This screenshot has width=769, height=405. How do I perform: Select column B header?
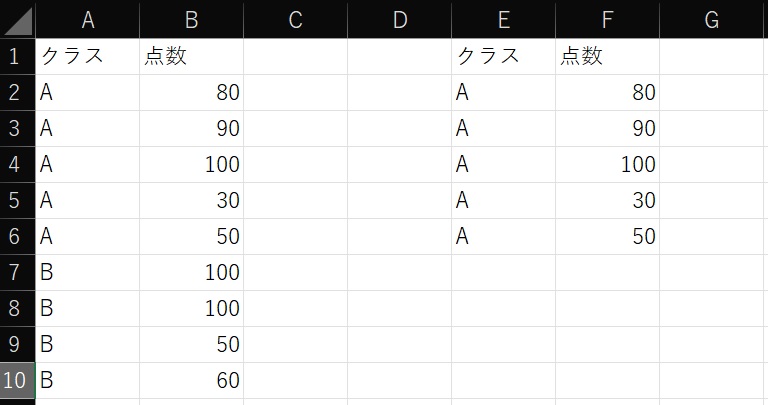[x=191, y=19]
